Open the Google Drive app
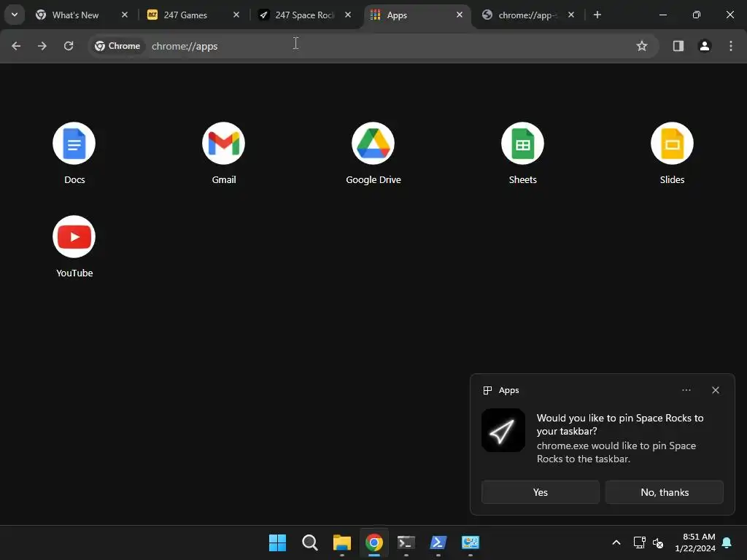Image resolution: width=747 pixels, height=560 pixels. tap(373, 144)
